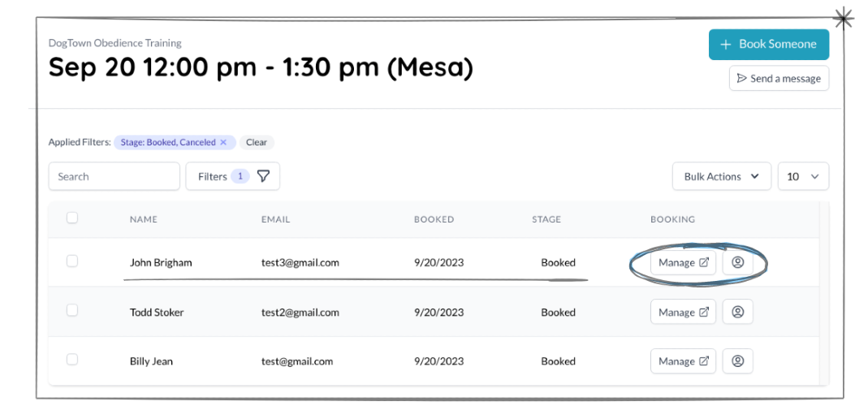
Task: Click booked date in Todd Stoker's row
Action: click(439, 313)
